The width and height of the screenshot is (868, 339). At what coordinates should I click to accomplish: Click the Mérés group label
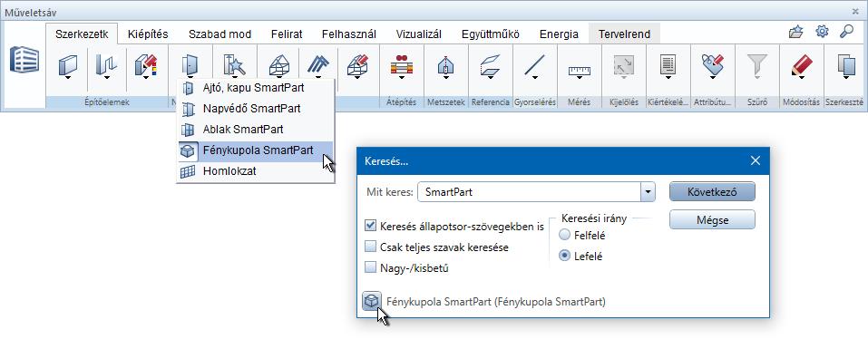tap(579, 102)
